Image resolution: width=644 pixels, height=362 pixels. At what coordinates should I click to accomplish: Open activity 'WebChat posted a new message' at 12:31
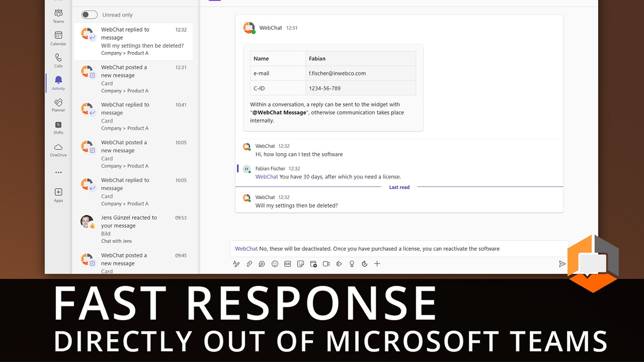click(133, 79)
